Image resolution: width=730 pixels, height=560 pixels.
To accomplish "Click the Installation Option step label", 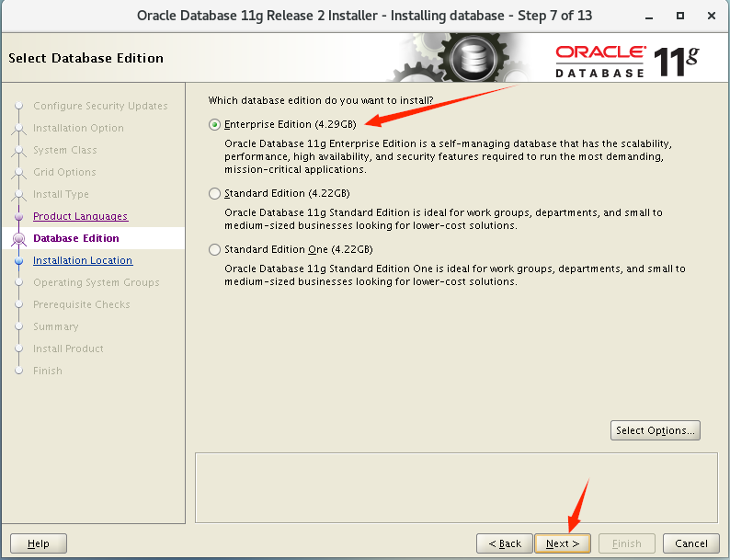I will [79, 128].
